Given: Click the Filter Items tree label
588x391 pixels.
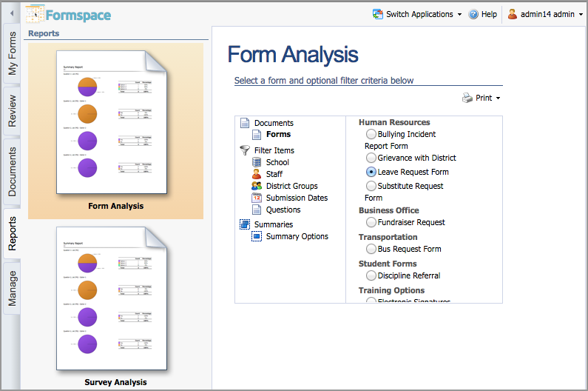Looking at the screenshot, I should 274,150.
